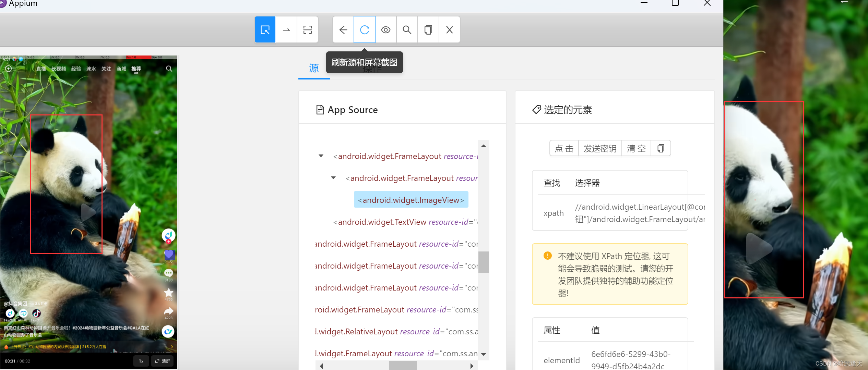Click the 发送密钥 button
Viewport: 868px width, 370px height.
[x=600, y=148]
